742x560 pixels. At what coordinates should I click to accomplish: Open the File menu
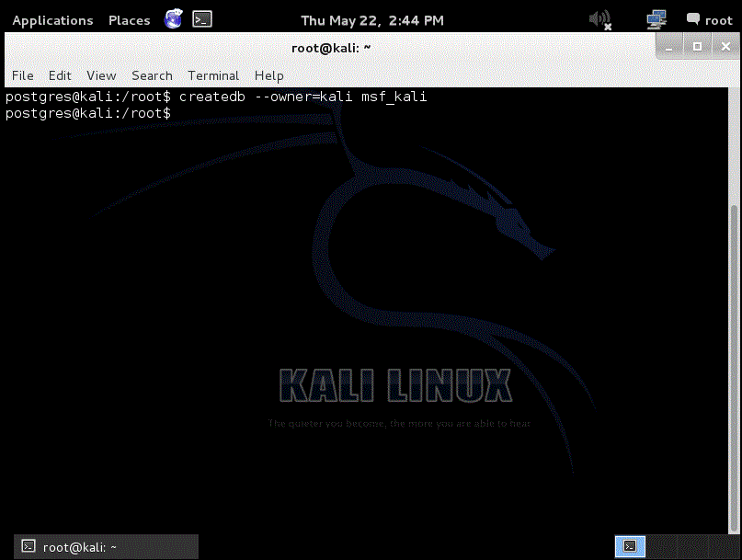point(23,75)
